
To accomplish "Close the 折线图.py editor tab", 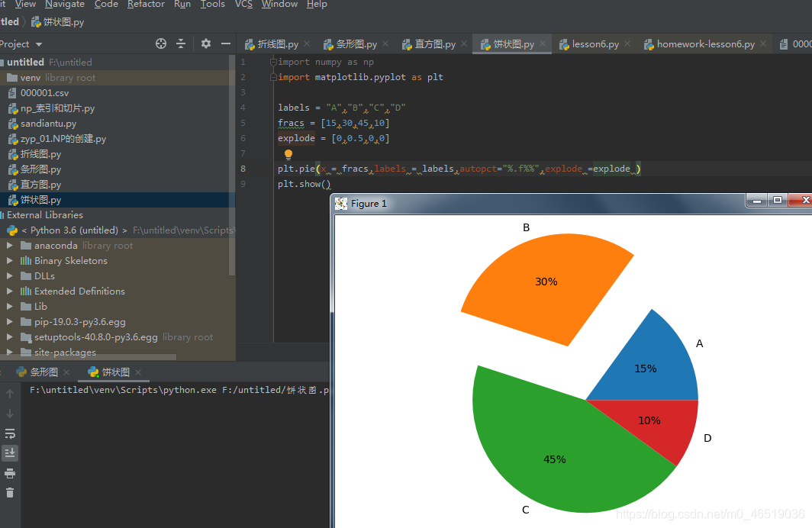I will click(307, 44).
